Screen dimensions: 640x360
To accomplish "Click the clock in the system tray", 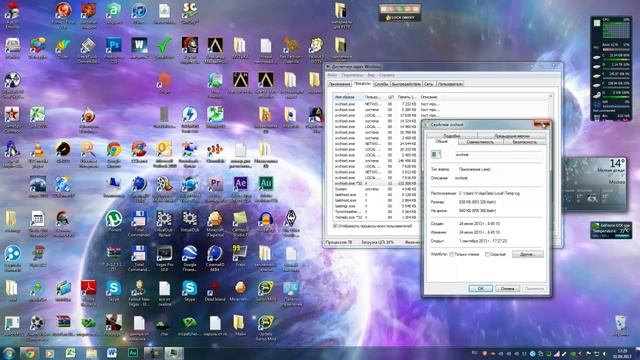I will pos(622,353).
